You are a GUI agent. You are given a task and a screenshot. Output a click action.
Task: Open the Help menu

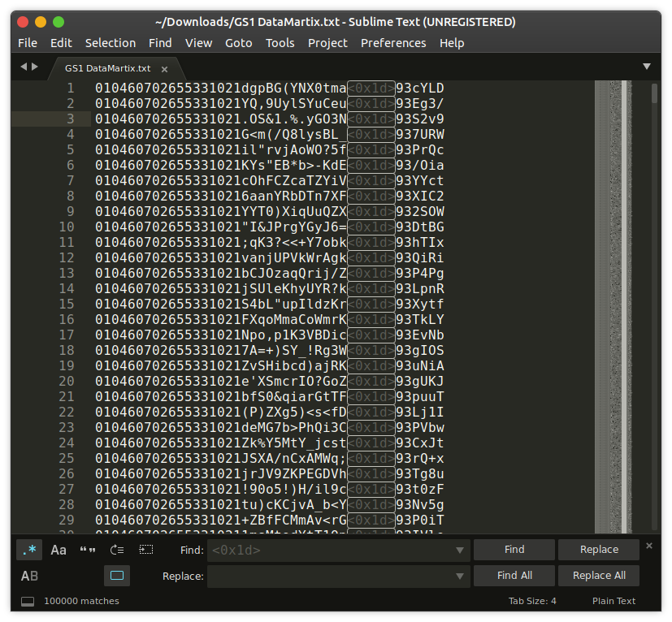pyautogui.click(x=452, y=43)
